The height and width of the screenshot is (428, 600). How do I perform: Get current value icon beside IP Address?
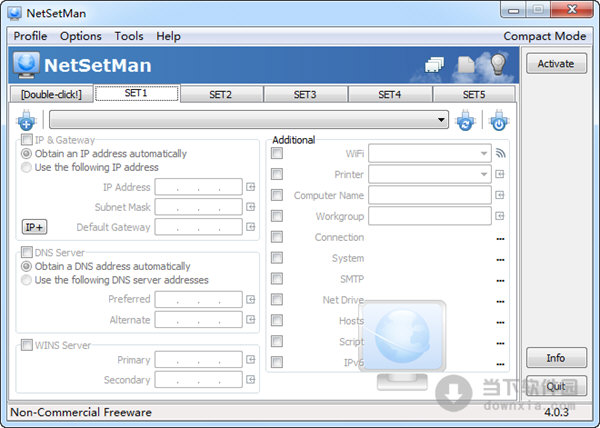click(x=251, y=187)
